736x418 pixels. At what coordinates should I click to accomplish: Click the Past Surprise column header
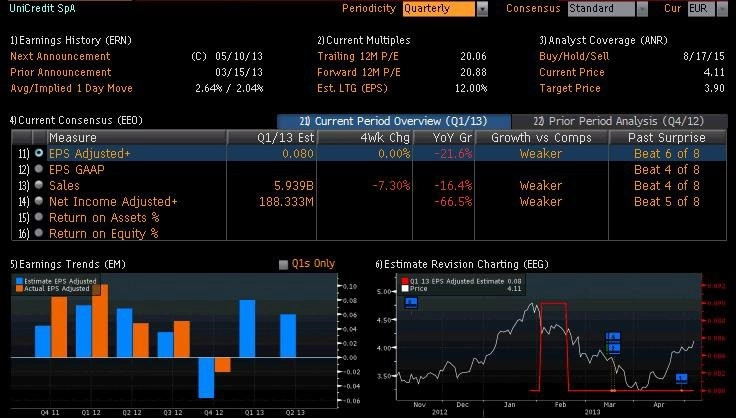coord(667,137)
